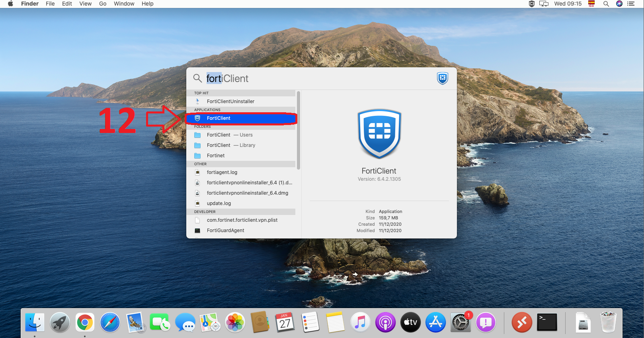Open the Finder File menu

point(50,4)
